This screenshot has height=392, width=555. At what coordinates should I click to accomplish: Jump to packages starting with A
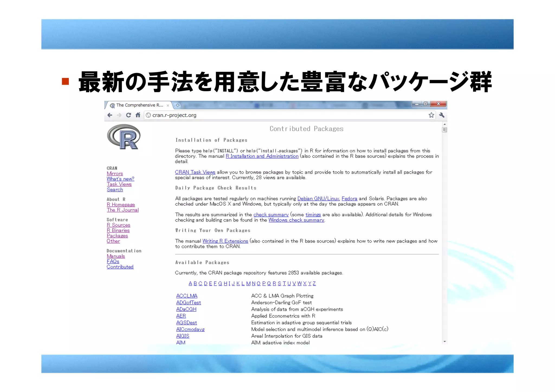[190, 283]
